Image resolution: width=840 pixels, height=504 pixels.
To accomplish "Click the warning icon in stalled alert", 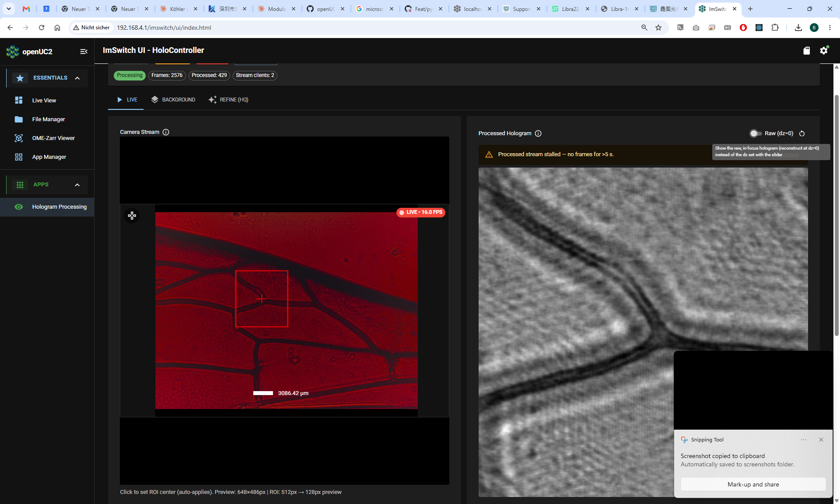I will [x=489, y=154].
